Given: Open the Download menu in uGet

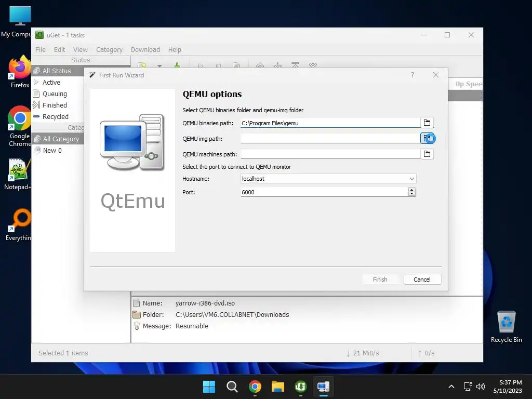Looking at the screenshot, I should click(x=145, y=49).
